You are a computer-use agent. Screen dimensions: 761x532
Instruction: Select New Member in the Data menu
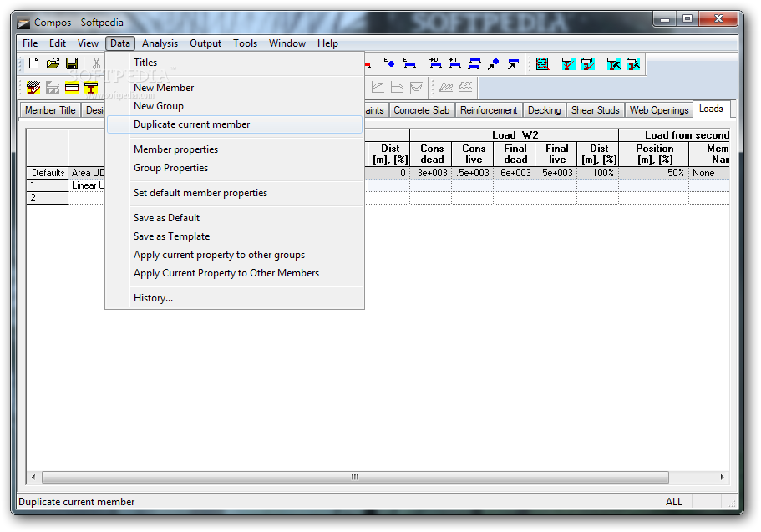[235, 88]
